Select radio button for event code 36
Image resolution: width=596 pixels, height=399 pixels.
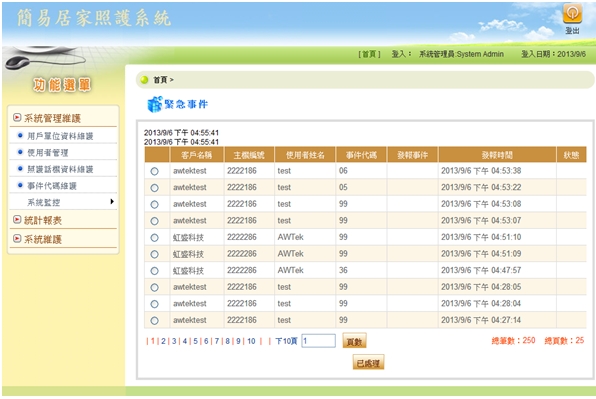pos(154,271)
